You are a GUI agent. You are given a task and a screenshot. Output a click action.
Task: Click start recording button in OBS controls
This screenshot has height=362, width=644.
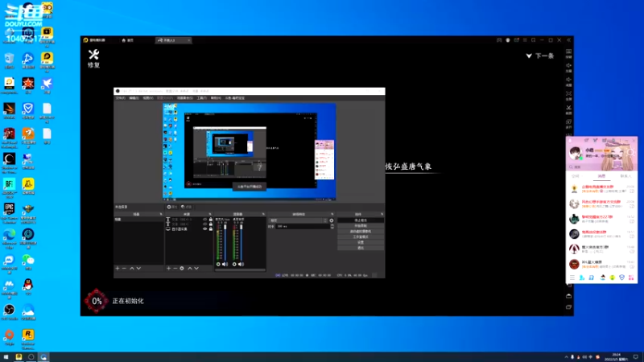click(361, 226)
